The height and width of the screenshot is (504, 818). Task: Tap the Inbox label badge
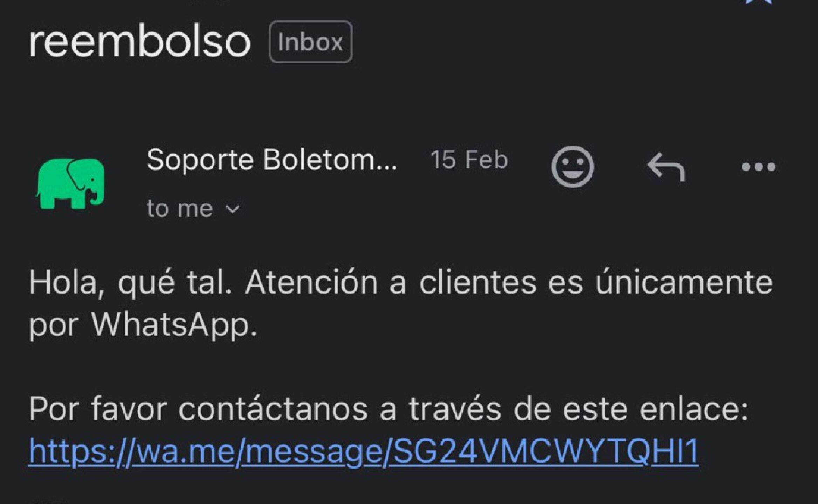(310, 42)
